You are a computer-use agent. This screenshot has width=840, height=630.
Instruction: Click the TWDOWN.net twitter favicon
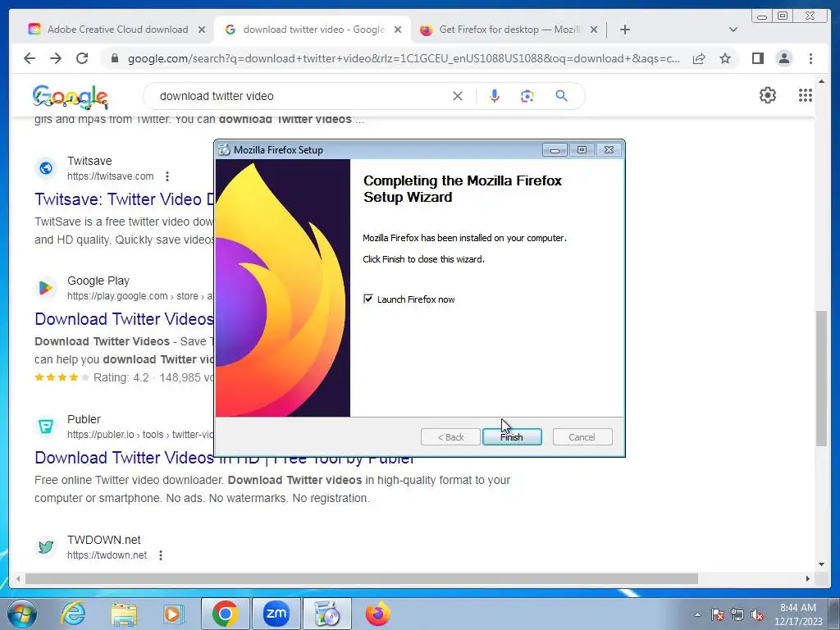pos(46,547)
